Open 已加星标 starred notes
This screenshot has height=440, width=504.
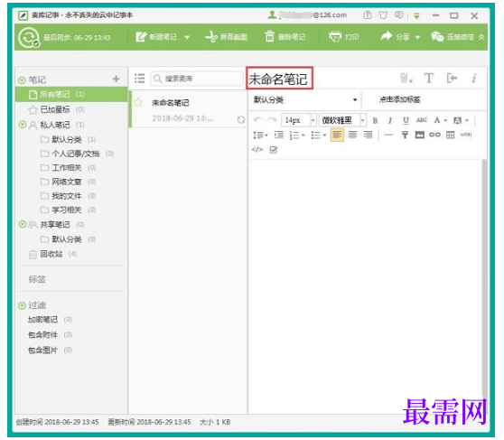pyautogui.click(x=56, y=109)
